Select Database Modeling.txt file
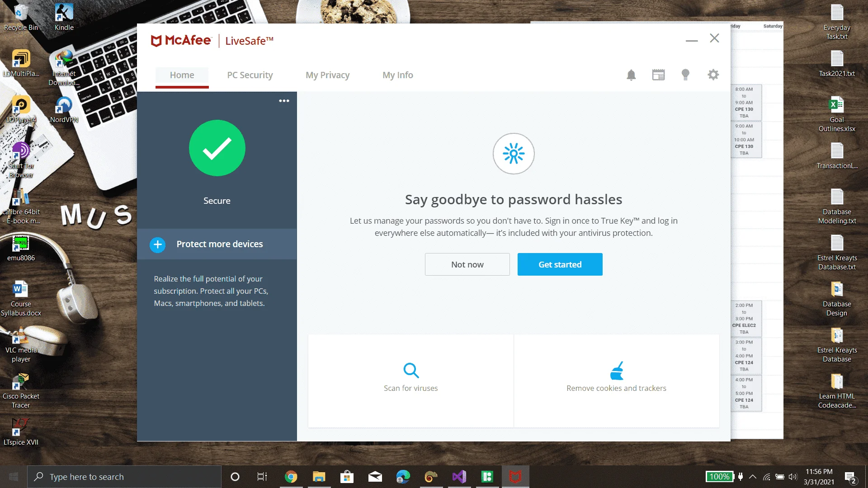Image resolution: width=868 pixels, height=488 pixels. (837, 207)
